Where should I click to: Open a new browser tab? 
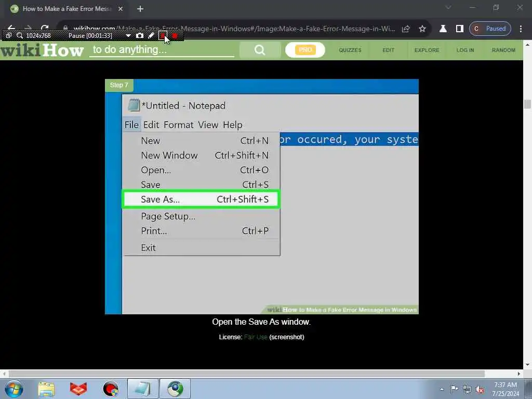140,9
